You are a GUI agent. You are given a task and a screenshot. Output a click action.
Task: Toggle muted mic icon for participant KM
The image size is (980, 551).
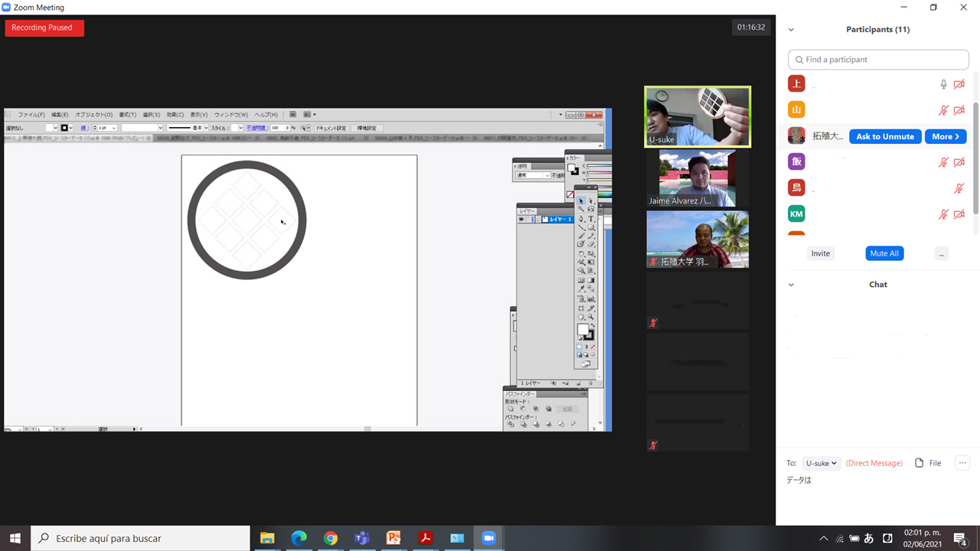[943, 214]
